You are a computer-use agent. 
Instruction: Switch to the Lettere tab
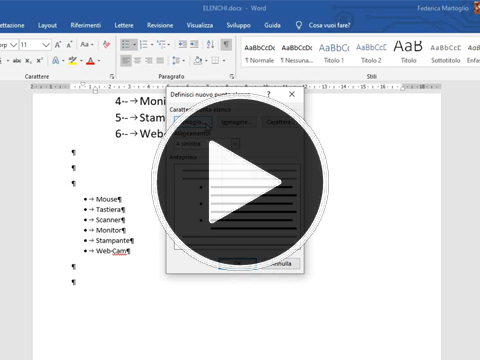pos(124,25)
